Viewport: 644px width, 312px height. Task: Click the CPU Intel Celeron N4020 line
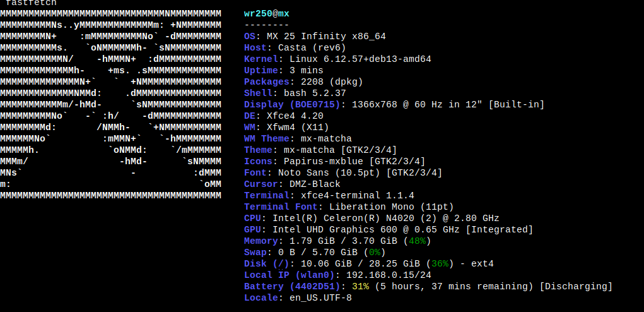pyautogui.click(x=371, y=219)
